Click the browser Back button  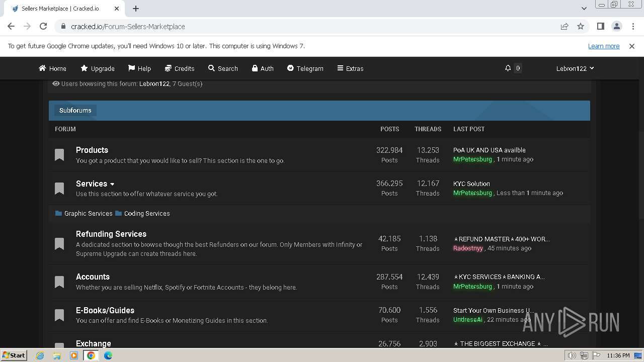[x=11, y=26]
